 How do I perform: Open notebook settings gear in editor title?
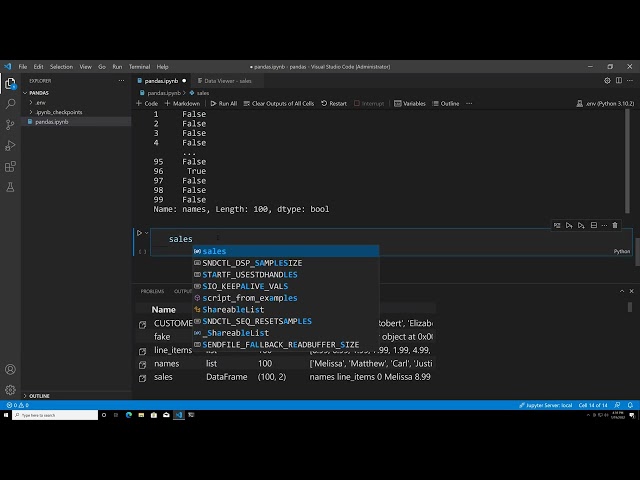pos(607,81)
